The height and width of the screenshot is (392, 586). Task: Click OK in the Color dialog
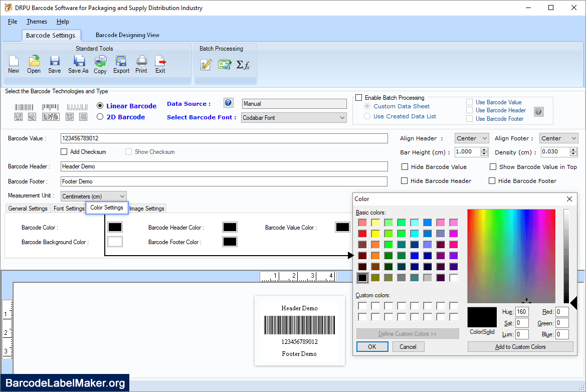pyautogui.click(x=372, y=347)
